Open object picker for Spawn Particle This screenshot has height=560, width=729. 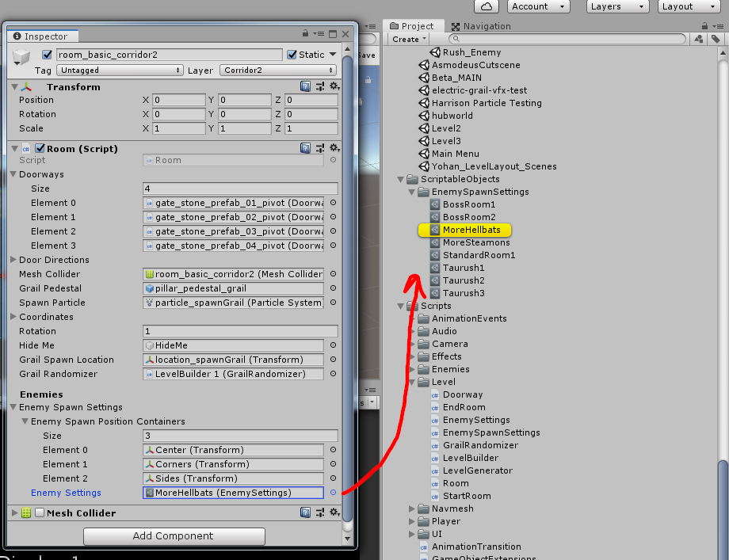333,303
